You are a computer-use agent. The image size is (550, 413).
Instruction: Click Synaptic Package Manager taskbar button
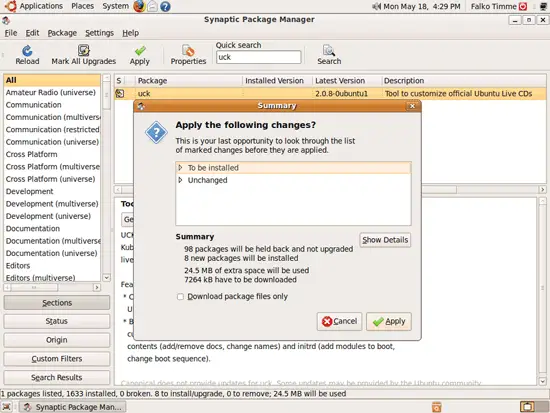click(x=73, y=407)
